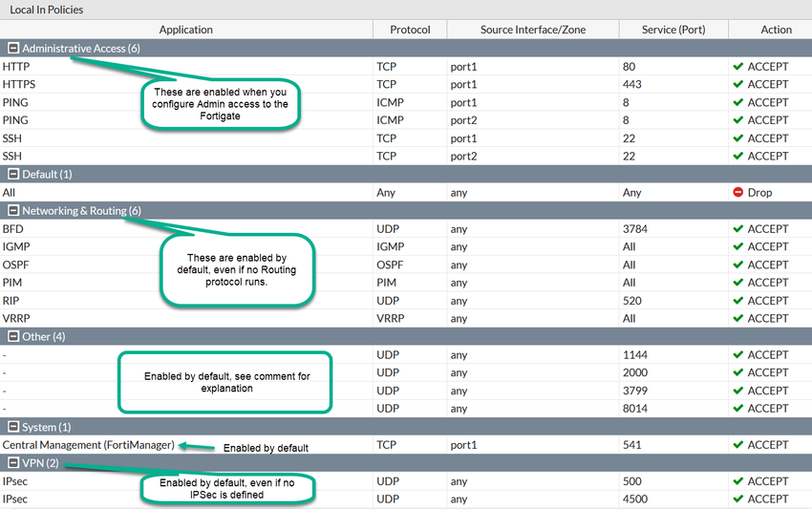Image resolution: width=812 pixels, height=509 pixels.
Task: Click the ACCEPT checkmark for BFD row
Action: click(737, 228)
